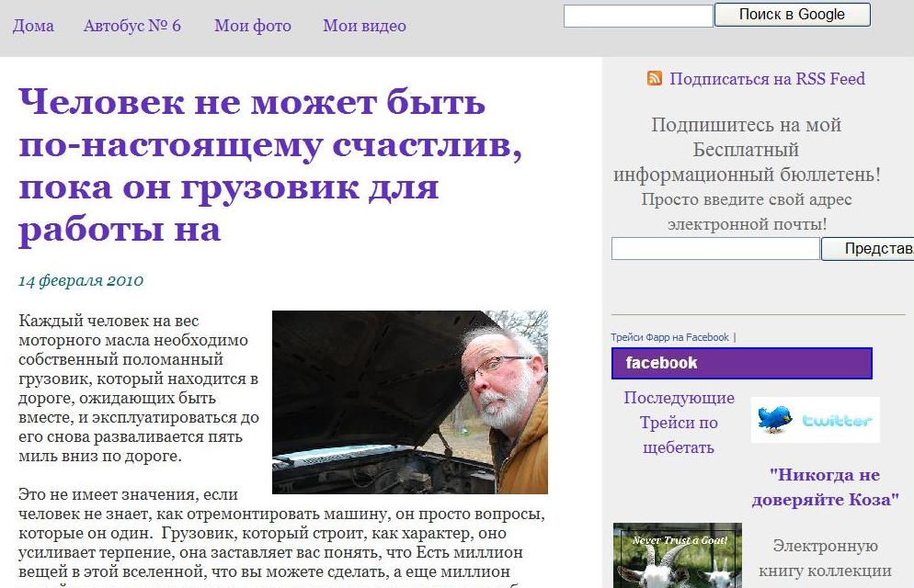Screen dimensions: 914x588
Task: Click the 14 февраля 2010 post date
Action: coord(81,280)
